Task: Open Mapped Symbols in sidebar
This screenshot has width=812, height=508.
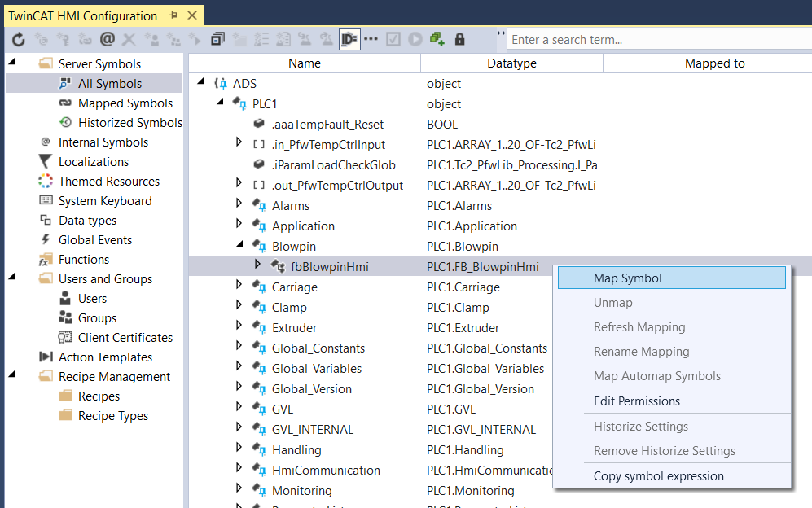Action: (x=125, y=103)
